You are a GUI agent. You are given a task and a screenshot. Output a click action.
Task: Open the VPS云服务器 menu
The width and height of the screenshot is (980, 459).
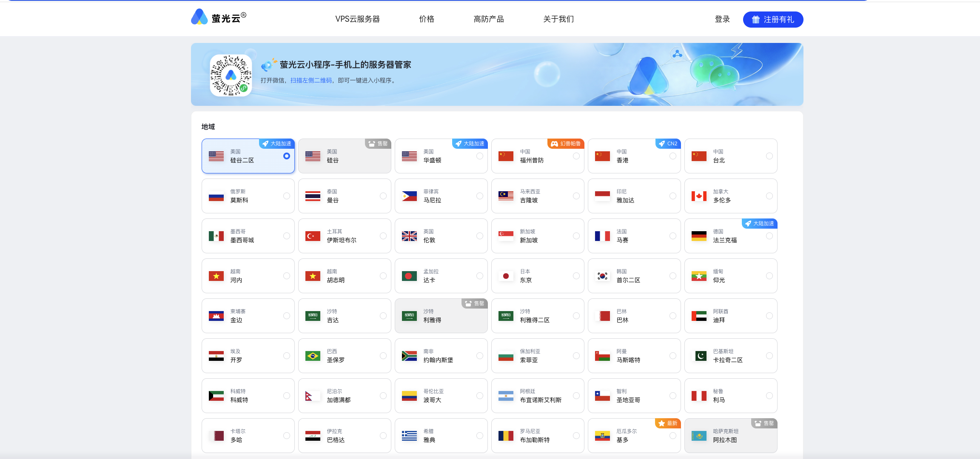pos(357,19)
